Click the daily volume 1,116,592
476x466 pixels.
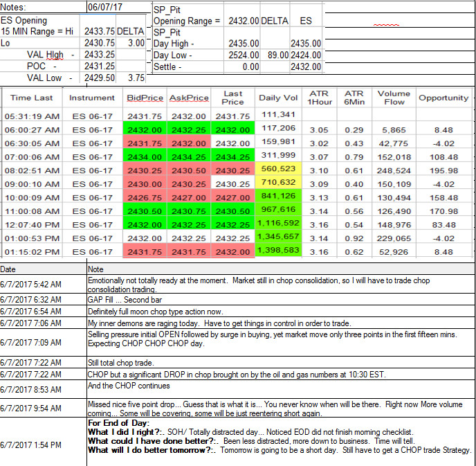[278, 223]
